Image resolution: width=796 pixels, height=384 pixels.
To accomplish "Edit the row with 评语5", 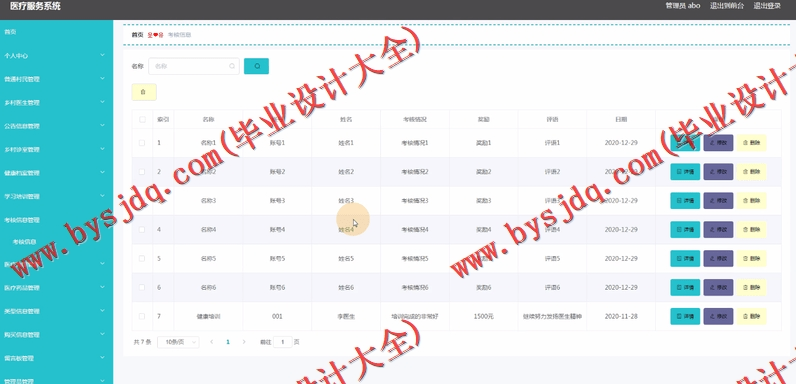I will click(718, 259).
